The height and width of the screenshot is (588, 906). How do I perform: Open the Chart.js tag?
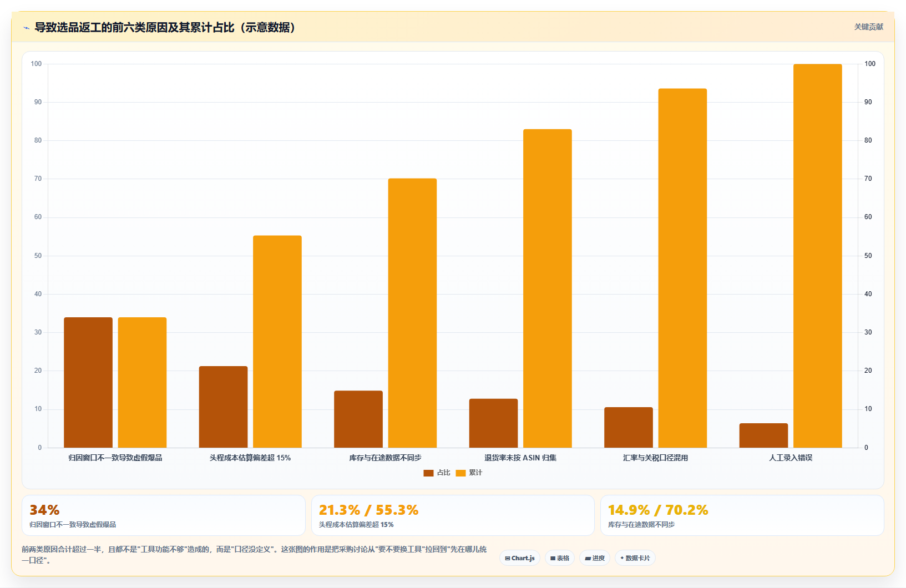pyautogui.click(x=520, y=558)
